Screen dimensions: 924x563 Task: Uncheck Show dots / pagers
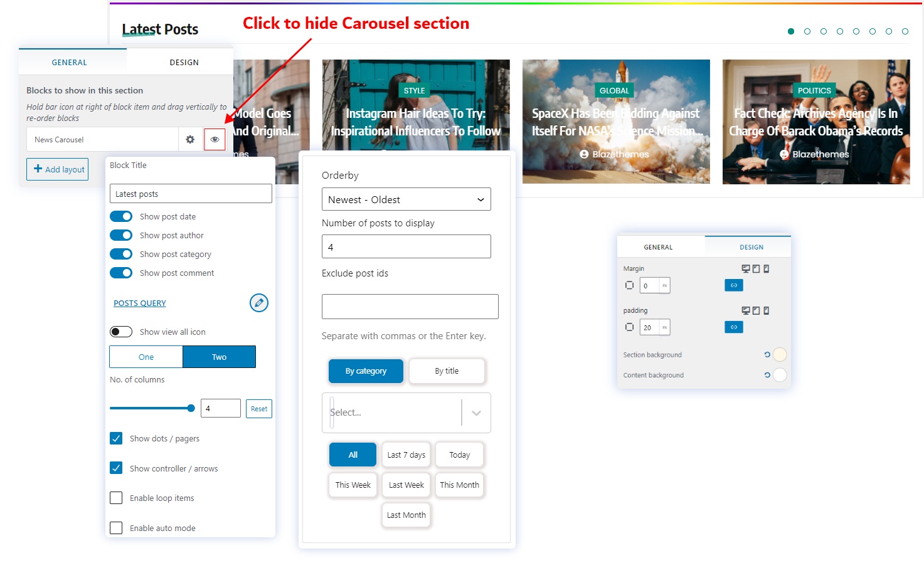(x=116, y=438)
